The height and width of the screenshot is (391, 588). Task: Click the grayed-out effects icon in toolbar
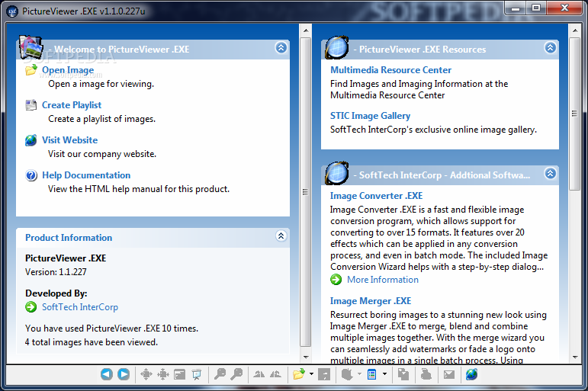coord(347,374)
